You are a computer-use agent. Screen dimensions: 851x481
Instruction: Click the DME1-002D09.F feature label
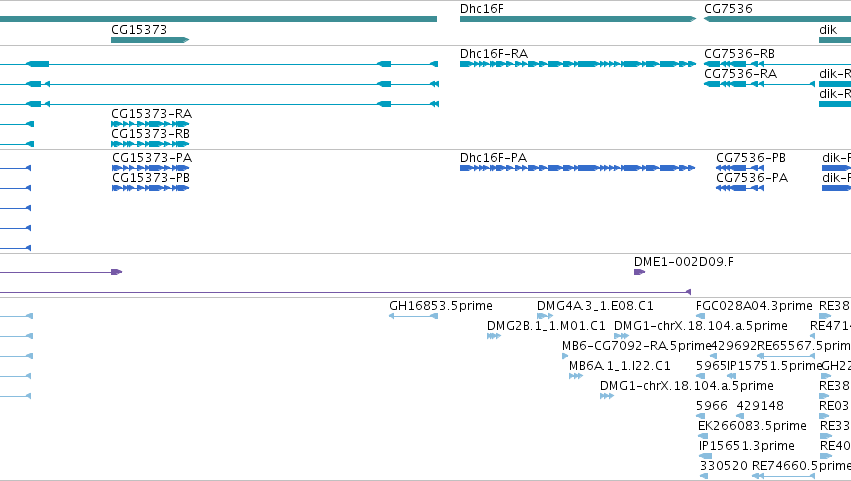pyautogui.click(x=683, y=262)
